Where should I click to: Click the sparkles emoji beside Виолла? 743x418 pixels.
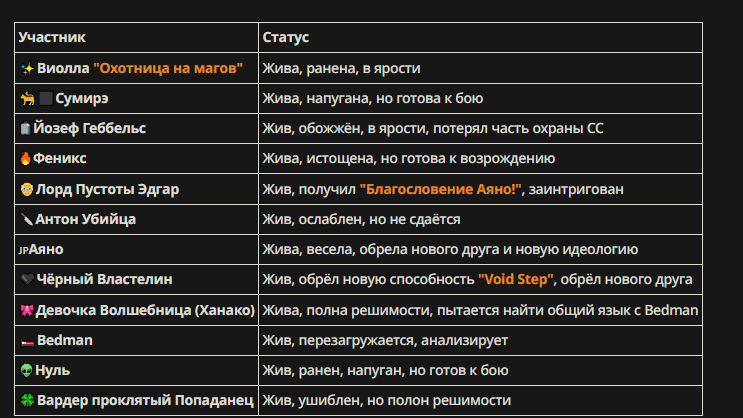coord(27,69)
